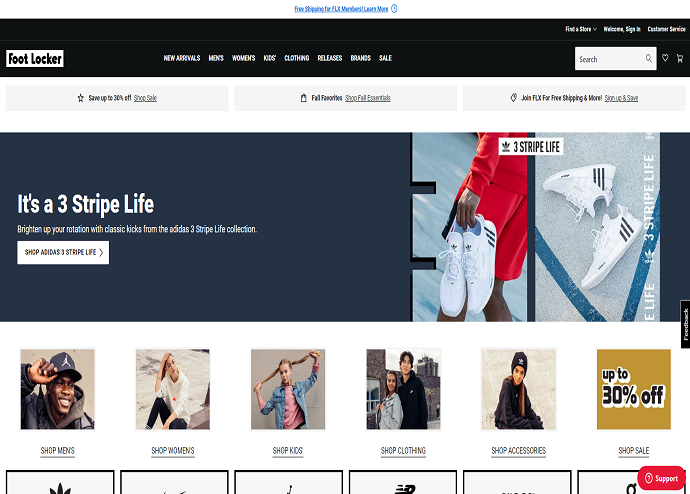Screen dimensions: 690x494
Task: Click the red Support chat button
Action: [661, 478]
